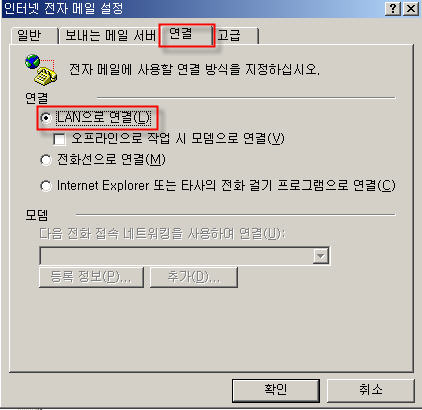Select the LAN으로 연결(L) radio button
Image resolution: width=422 pixels, height=410 pixels.
tap(46, 118)
